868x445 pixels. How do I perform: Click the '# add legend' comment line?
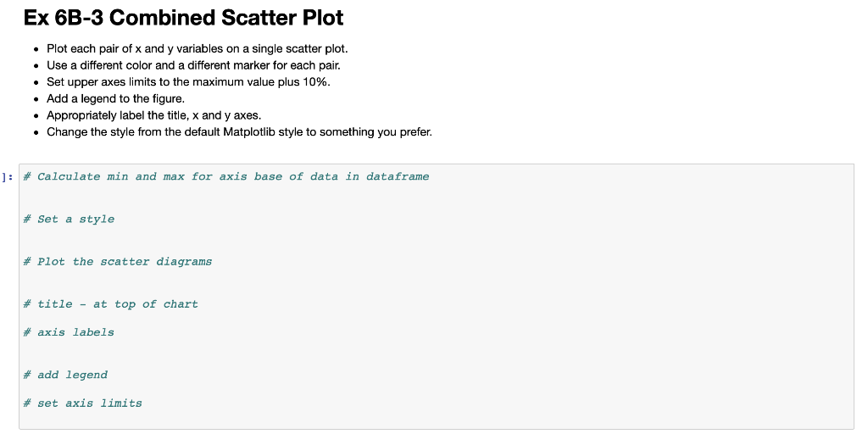pyautogui.click(x=65, y=375)
